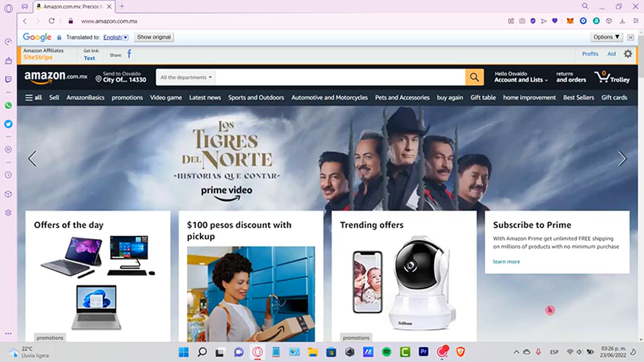Click the Windows Start button
Viewport: 644px width, 362px height.
pyautogui.click(x=183, y=352)
